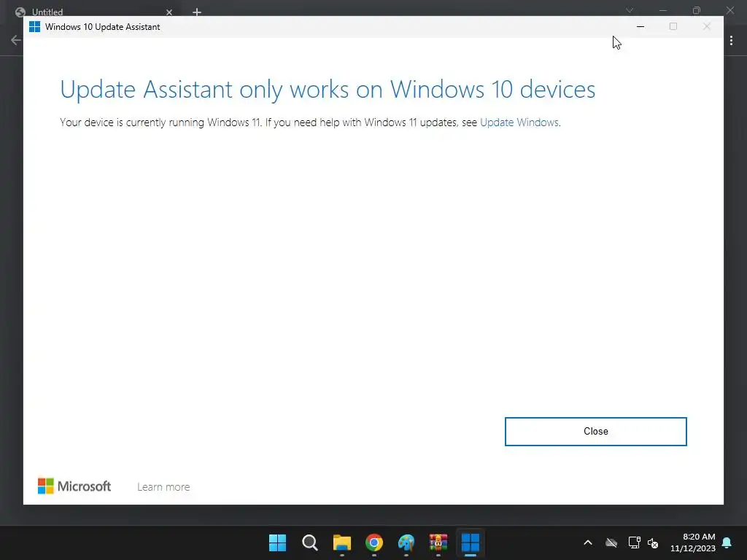Open network status tray icon
Viewport: 747px width, 560px height.
click(x=634, y=542)
